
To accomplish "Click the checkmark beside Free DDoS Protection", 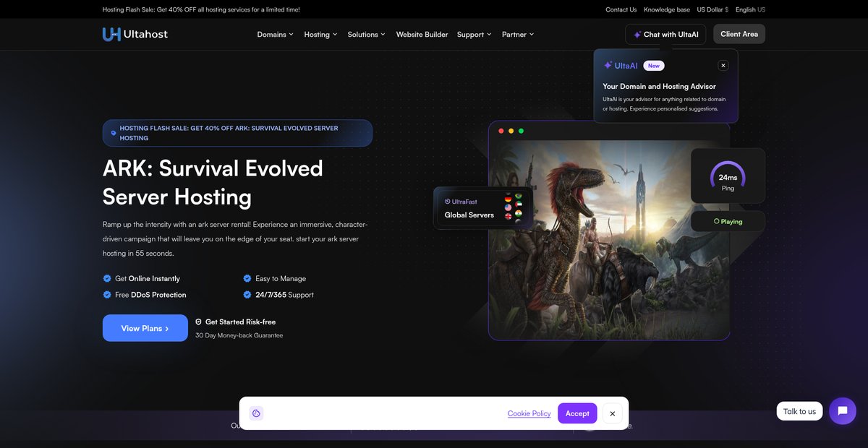I will (x=107, y=295).
